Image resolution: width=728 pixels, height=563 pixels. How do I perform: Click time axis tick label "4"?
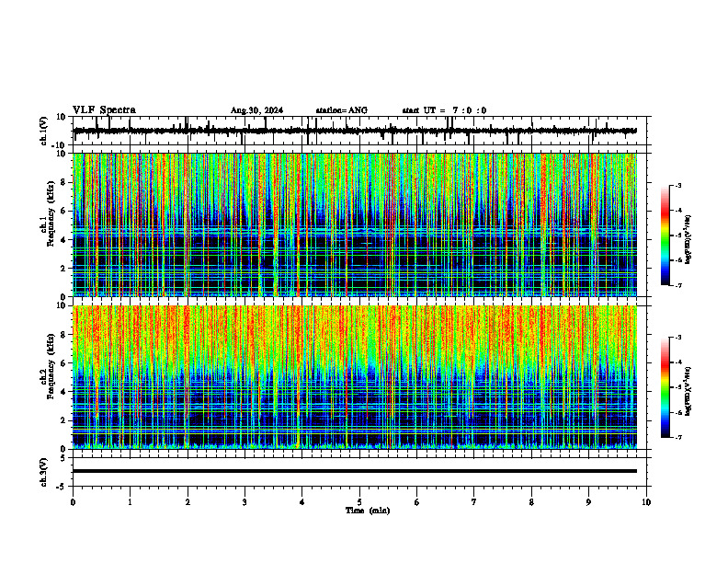302,502
